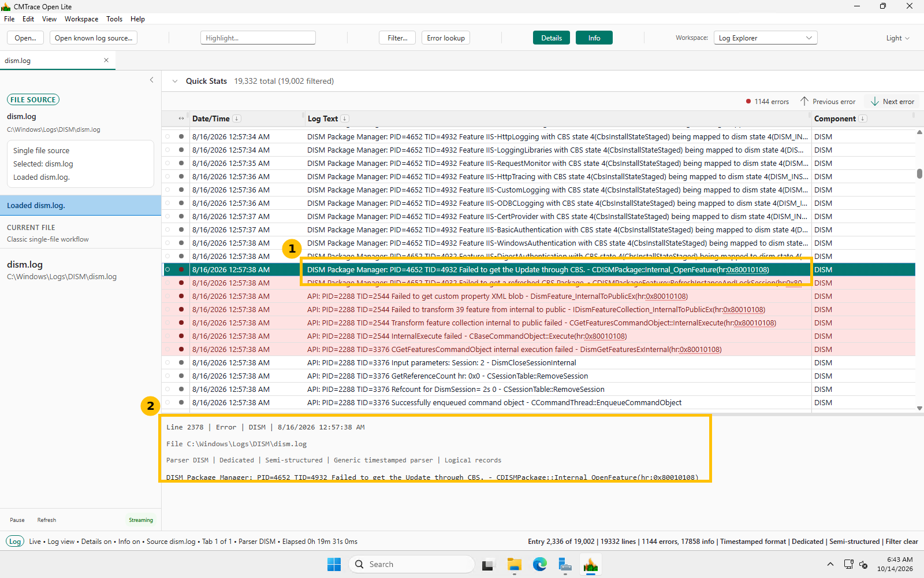Toggle marker circle on IIS-ODBCLogging row
Image resolution: width=924 pixels, height=578 pixels.
pos(167,203)
